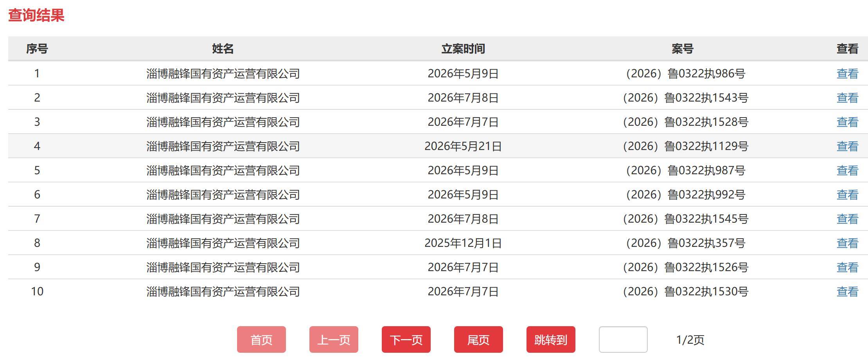Open 查看 link for case 鲁0322执1545号

(847, 219)
